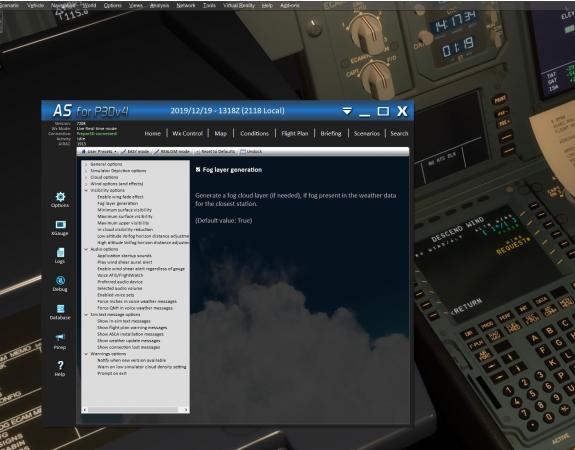Select Preferred audio device tree item
This screenshot has height=450, width=575.
[x=120, y=282]
